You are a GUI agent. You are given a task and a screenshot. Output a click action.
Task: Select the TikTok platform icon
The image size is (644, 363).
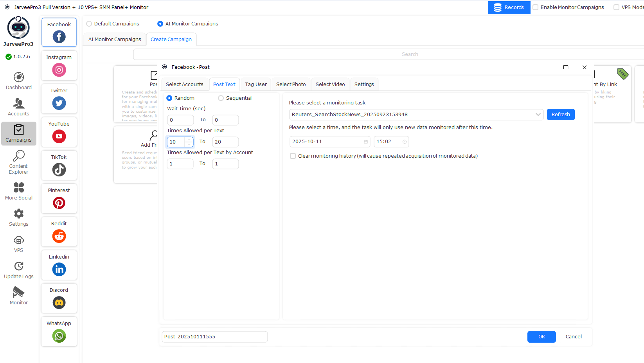tap(59, 170)
